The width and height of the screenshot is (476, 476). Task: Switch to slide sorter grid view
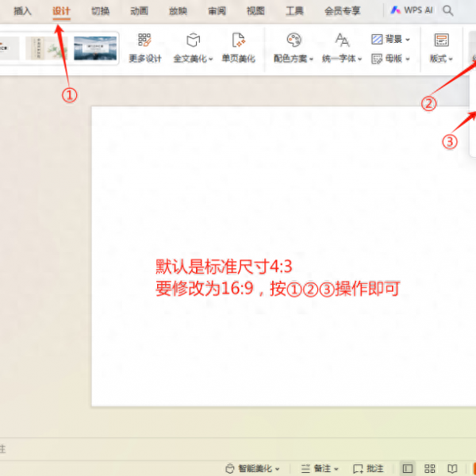430,469
